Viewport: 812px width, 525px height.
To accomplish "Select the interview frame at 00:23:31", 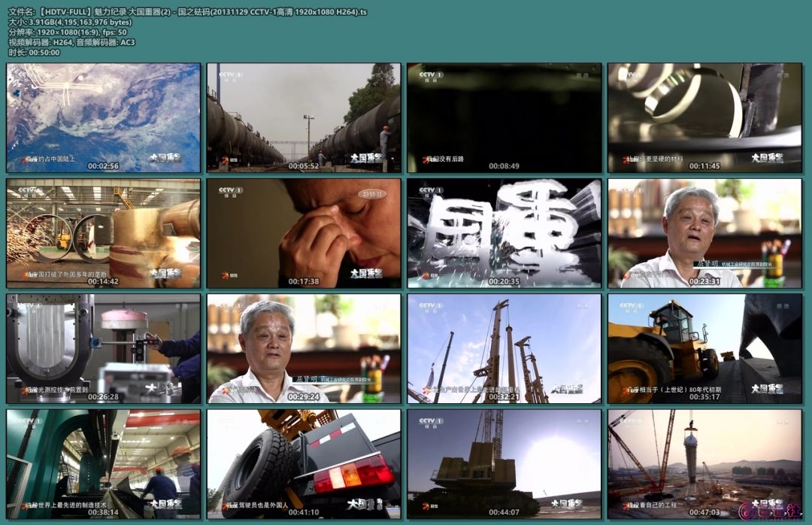I will tap(704, 233).
